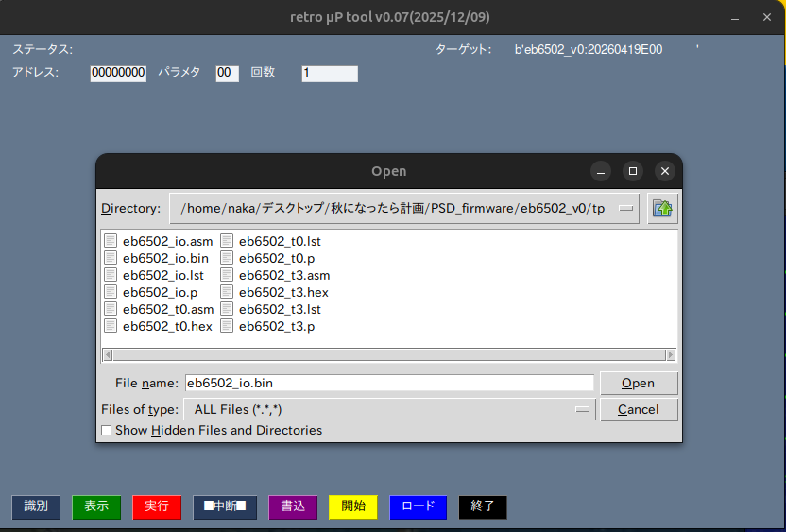786x532 pixels.
Task: Click the パラメタ field showing 00
Action: tap(227, 73)
